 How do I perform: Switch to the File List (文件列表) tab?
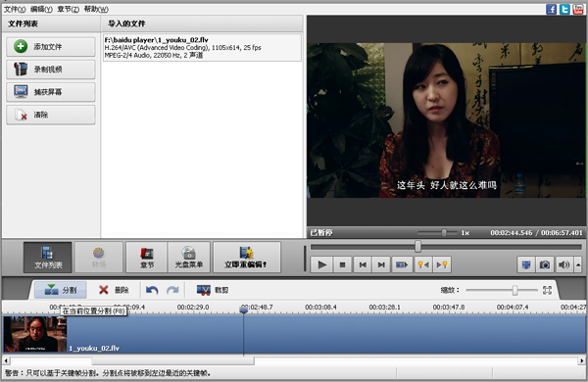(x=48, y=258)
